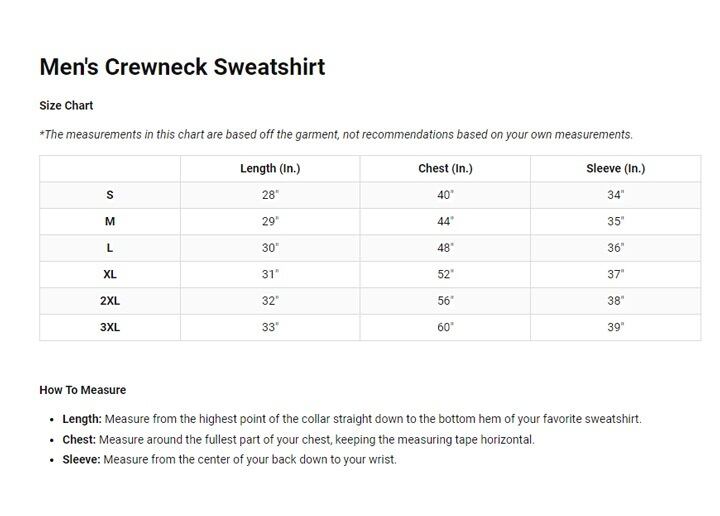Click the XL size row label
The height and width of the screenshot is (516, 720).
(x=110, y=274)
